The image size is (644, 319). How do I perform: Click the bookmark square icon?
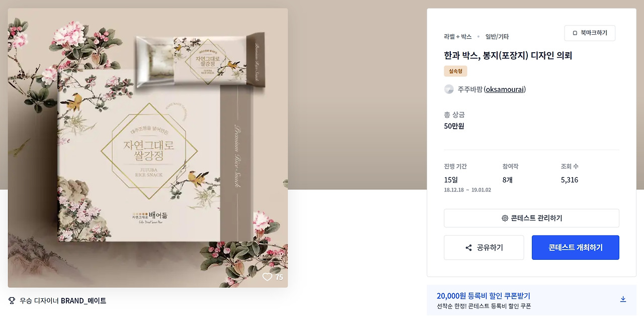tap(575, 33)
